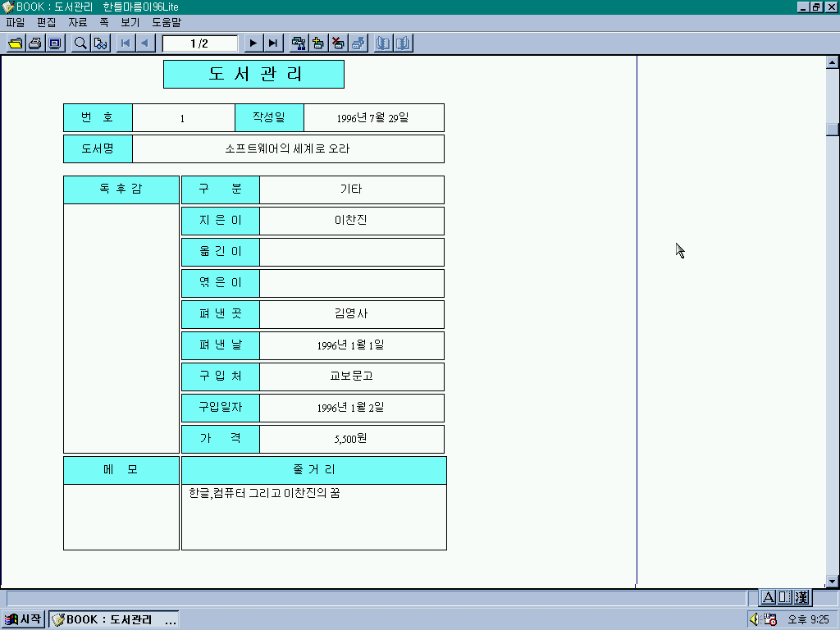Click the speaker volume tray icon

[755, 619]
